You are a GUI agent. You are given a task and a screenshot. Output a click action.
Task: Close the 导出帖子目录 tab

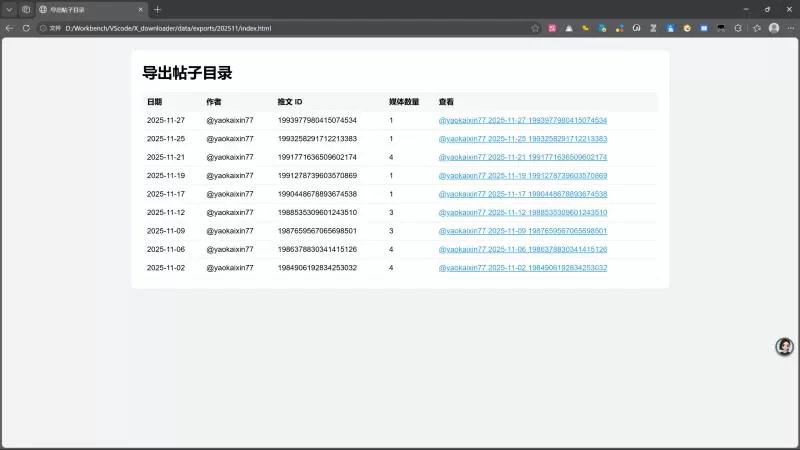(140, 9)
